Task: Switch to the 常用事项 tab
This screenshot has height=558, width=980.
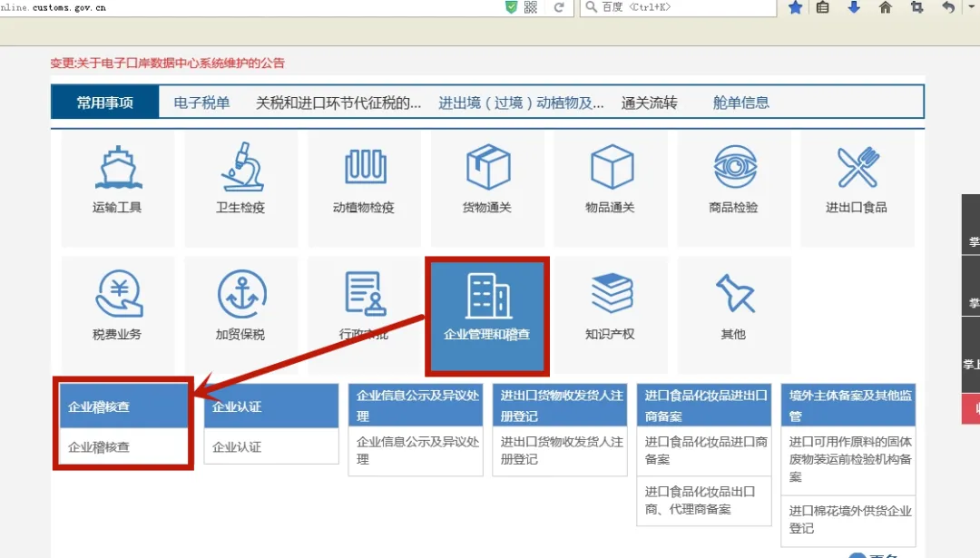Action: coord(105,103)
